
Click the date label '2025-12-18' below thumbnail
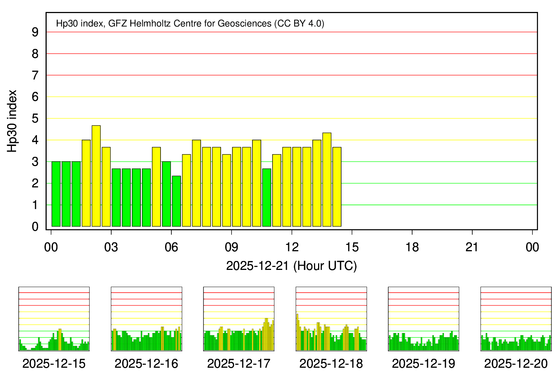click(x=331, y=364)
